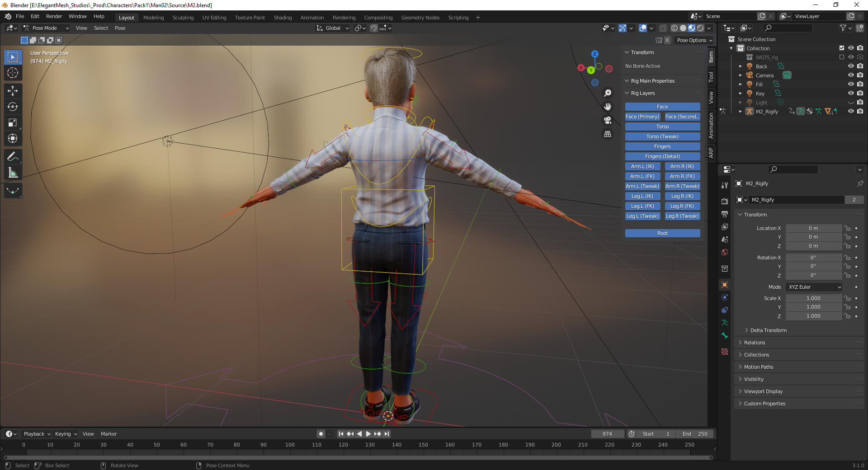Click the Root rig layer button

(662, 233)
